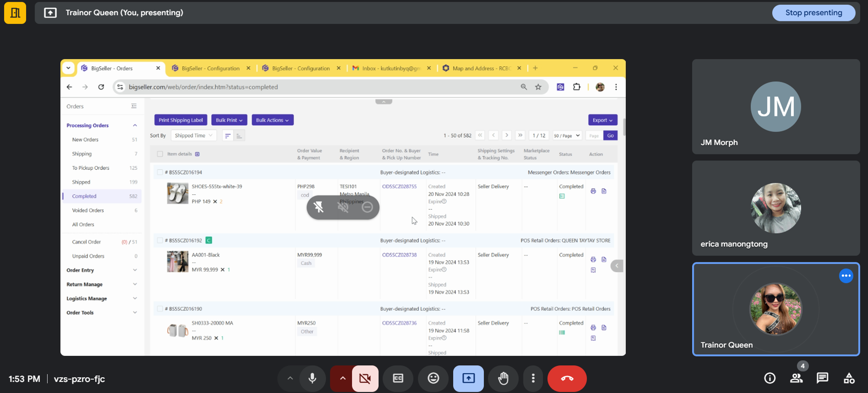The height and width of the screenshot is (393, 868).
Task: Switch to the Map and Address browser tab
Action: click(480, 68)
